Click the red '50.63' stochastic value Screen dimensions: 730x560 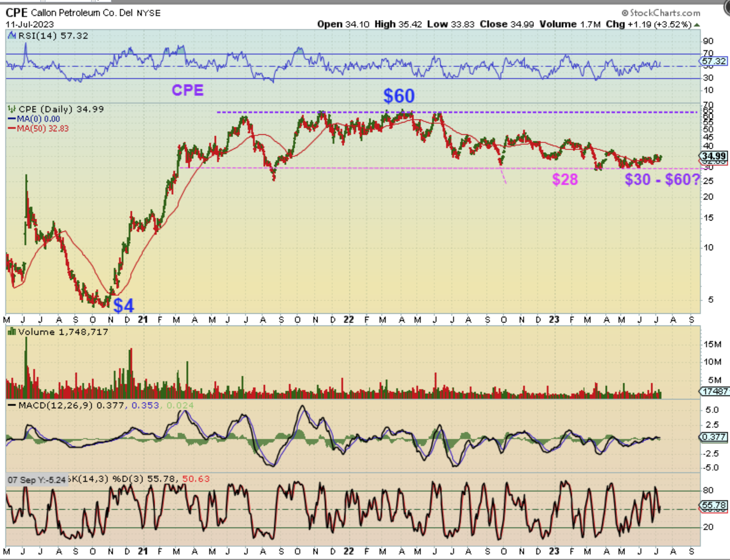(196, 479)
